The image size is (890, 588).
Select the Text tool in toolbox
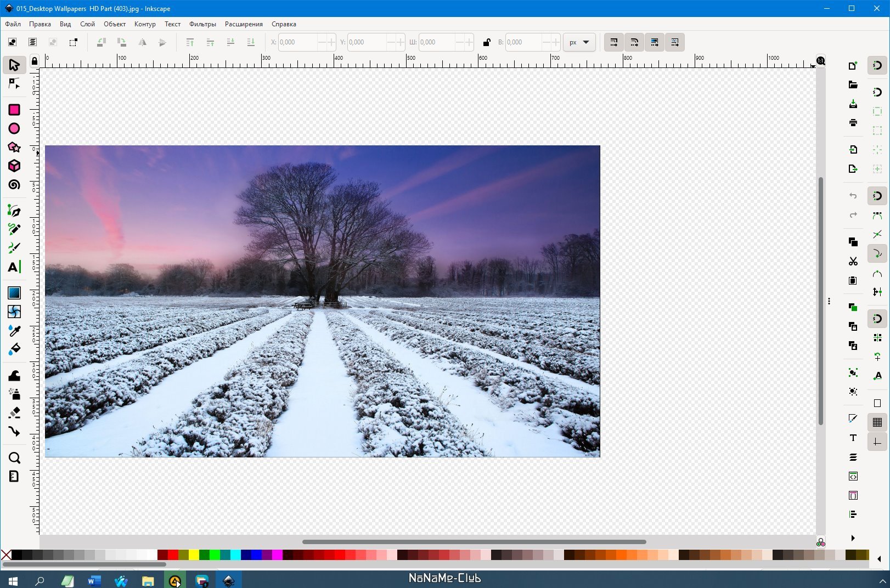[14, 267]
